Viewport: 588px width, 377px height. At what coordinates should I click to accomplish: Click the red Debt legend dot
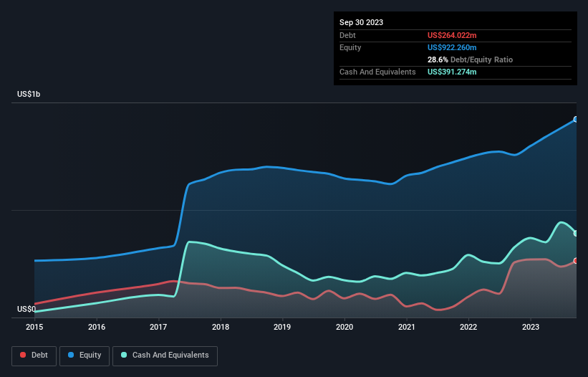(x=23, y=355)
